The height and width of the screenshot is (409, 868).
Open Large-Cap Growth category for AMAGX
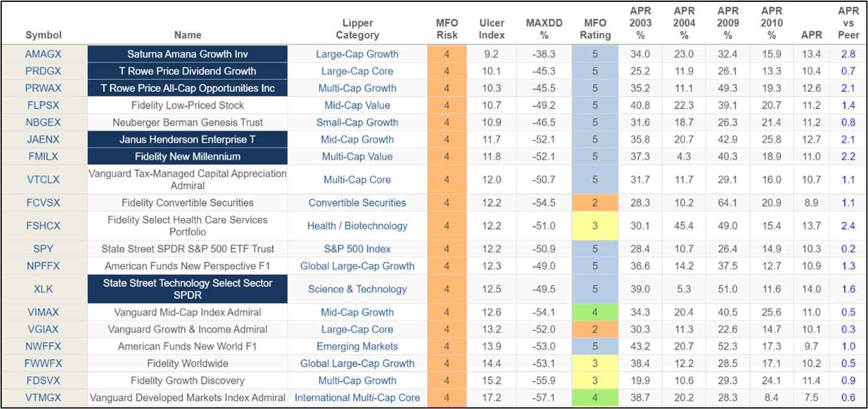tap(357, 54)
